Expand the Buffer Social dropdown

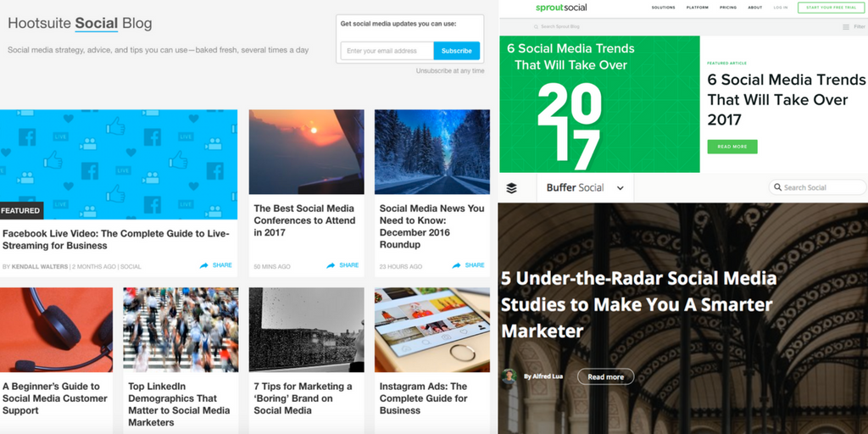pos(620,188)
